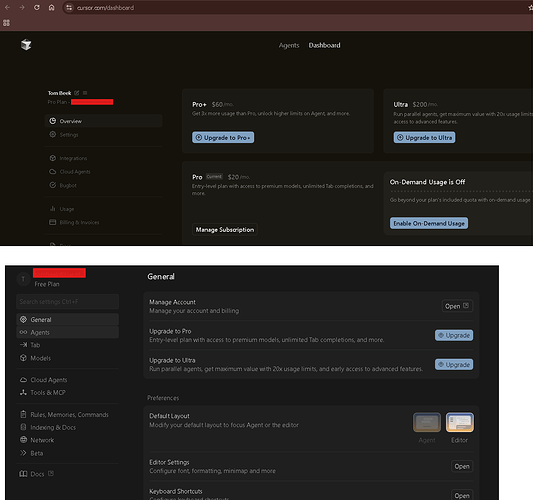
Task: Select the Editor default layout thumbnail
Action: tap(459, 422)
